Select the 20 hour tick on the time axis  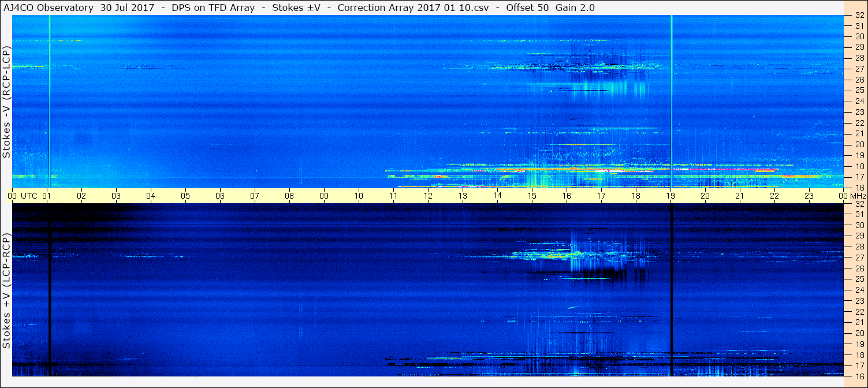click(705, 196)
